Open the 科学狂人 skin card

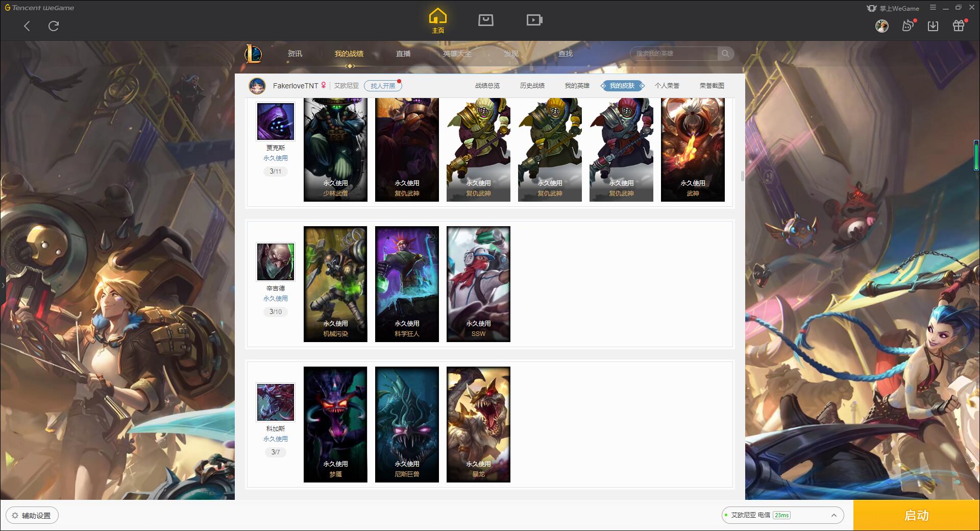click(407, 284)
